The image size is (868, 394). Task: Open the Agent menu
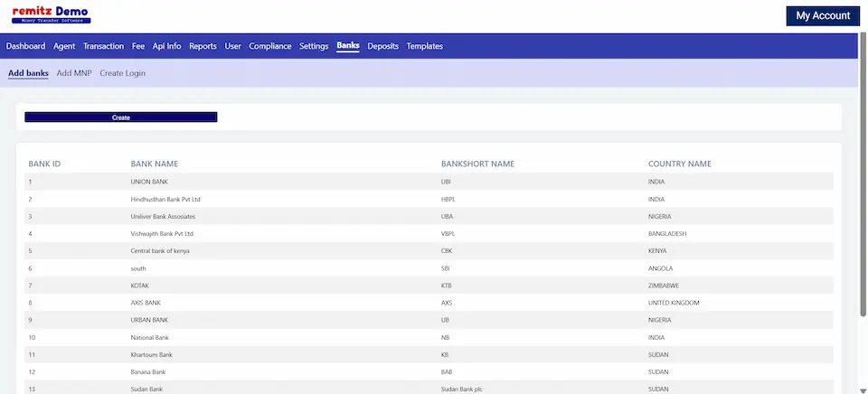coord(64,46)
